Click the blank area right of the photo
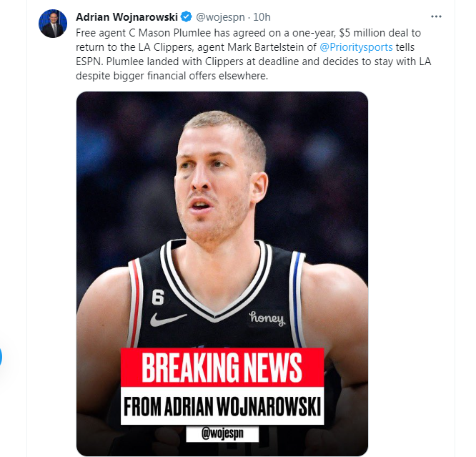The image size is (476, 457). [412, 273]
